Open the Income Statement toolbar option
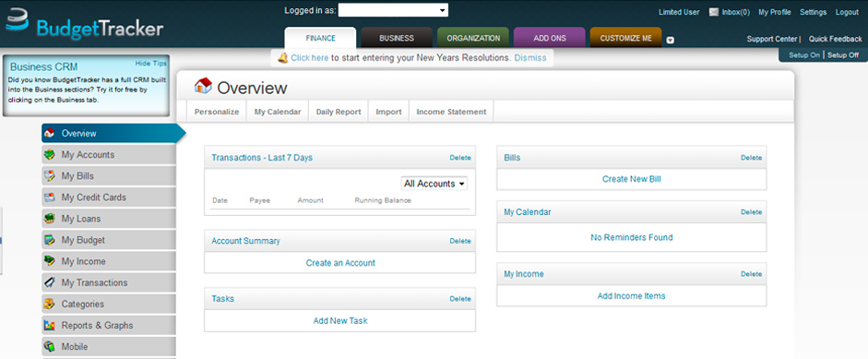The height and width of the screenshot is (359, 868). (451, 112)
